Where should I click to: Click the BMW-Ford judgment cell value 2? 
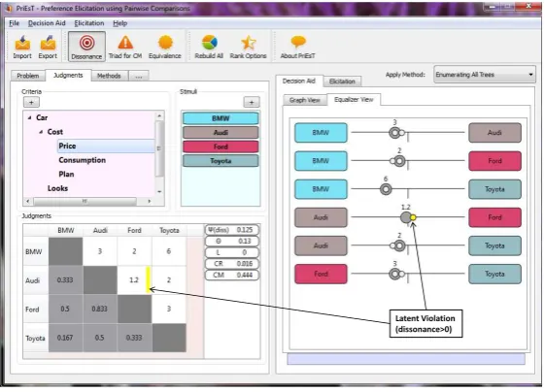[134, 251]
